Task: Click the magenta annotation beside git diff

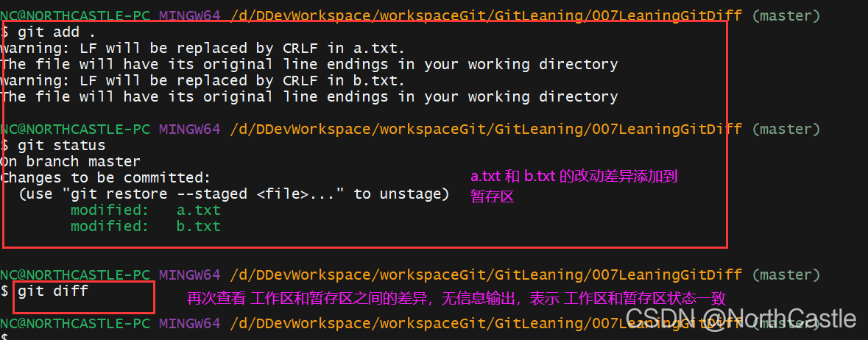Action: click(x=456, y=300)
